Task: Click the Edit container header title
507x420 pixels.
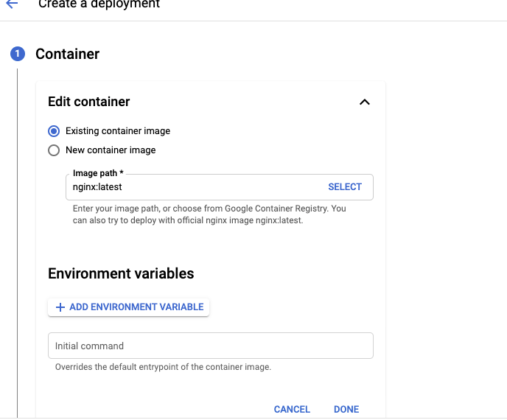Action: [89, 102]
